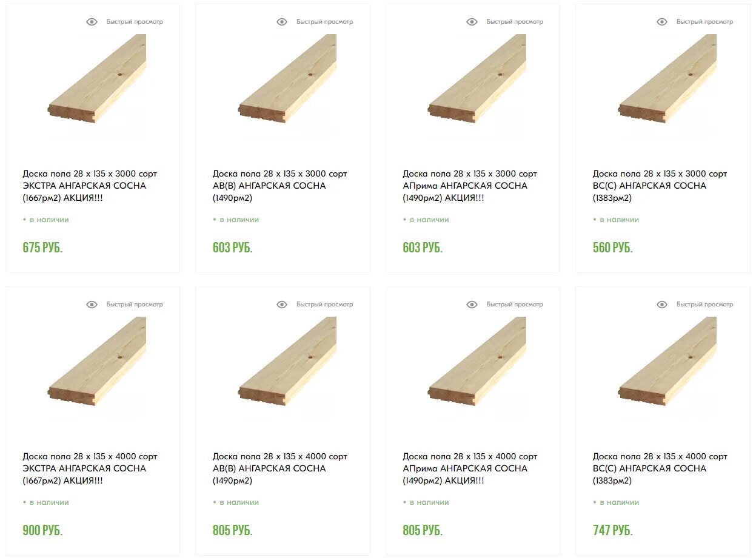Click eye icon on ЭКСТРА 3000 product card
Screen dimensions: 756x560
tap(92, 22)
